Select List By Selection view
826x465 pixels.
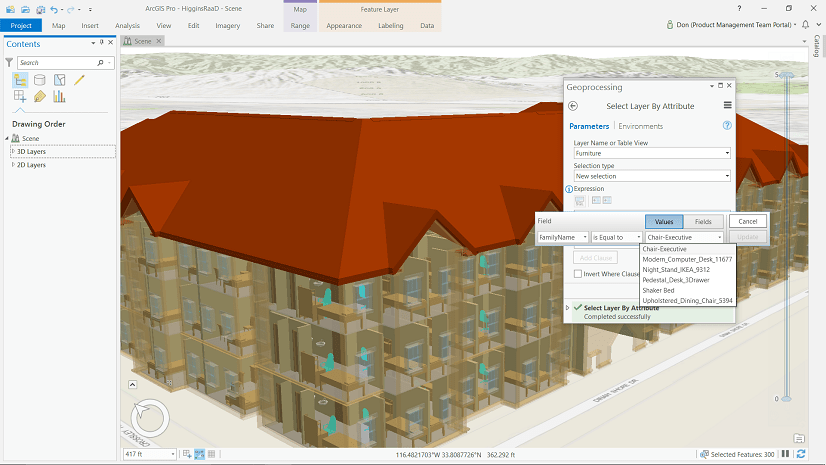(x=60, y=80)
